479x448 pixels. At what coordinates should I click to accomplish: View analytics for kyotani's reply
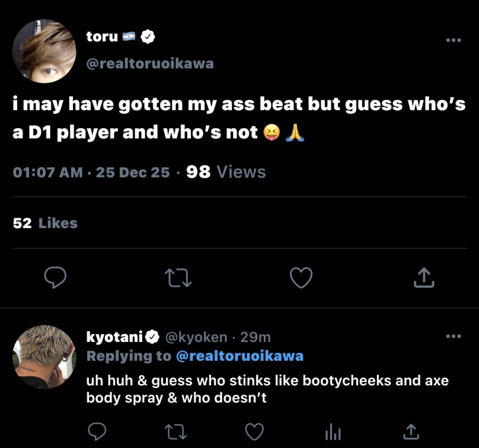coord(333,432)
